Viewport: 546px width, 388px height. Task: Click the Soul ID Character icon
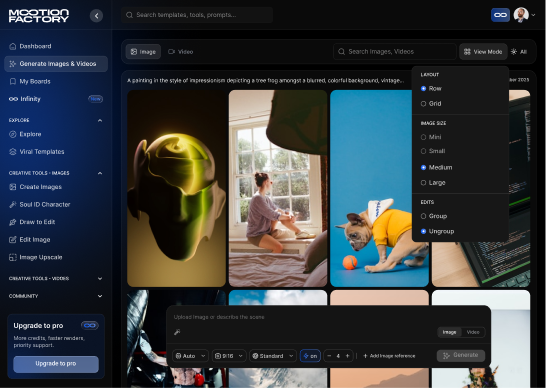pyautogui.click(x=13, y=204)
